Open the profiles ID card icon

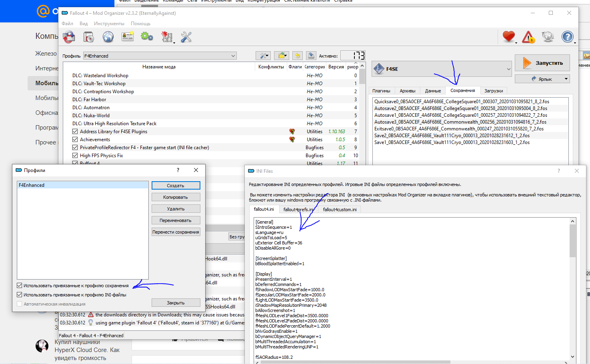(x=128, y=37)
